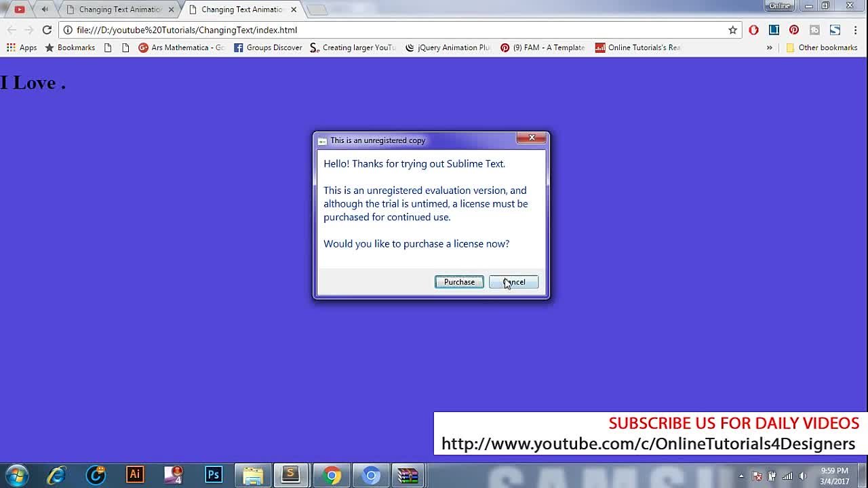This screenshot has width=868, height=488.
Task: Click the blue S extension icon
Action: coord(835,30)
